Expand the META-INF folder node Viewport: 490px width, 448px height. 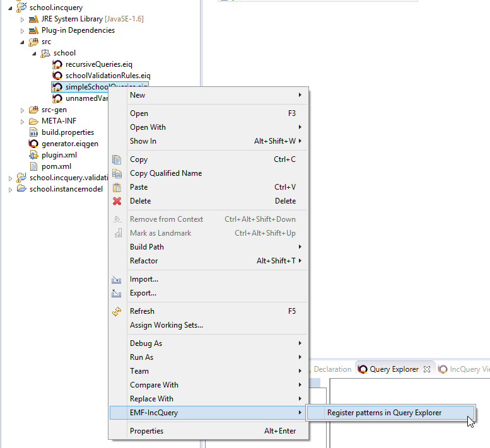22,122
